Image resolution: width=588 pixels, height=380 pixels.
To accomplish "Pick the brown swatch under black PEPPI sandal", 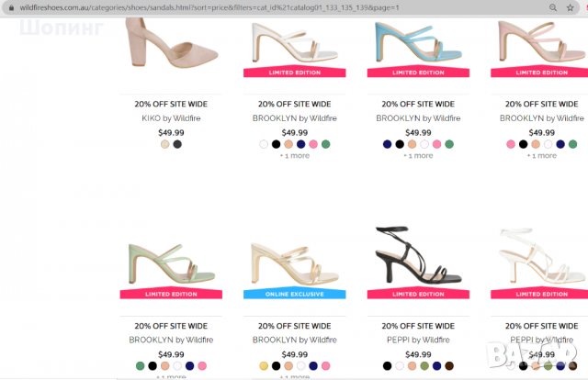I will 449,365.
